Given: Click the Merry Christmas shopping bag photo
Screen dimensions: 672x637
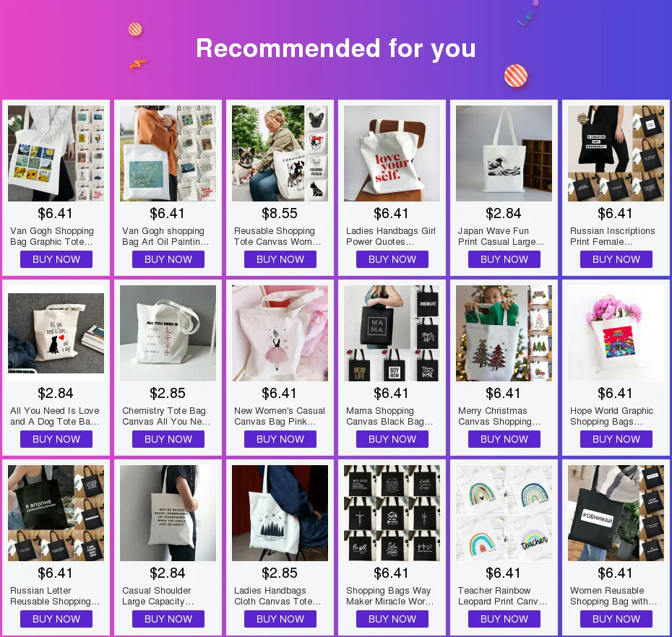Looking at the screenshot, I should (x=504, y=333).
